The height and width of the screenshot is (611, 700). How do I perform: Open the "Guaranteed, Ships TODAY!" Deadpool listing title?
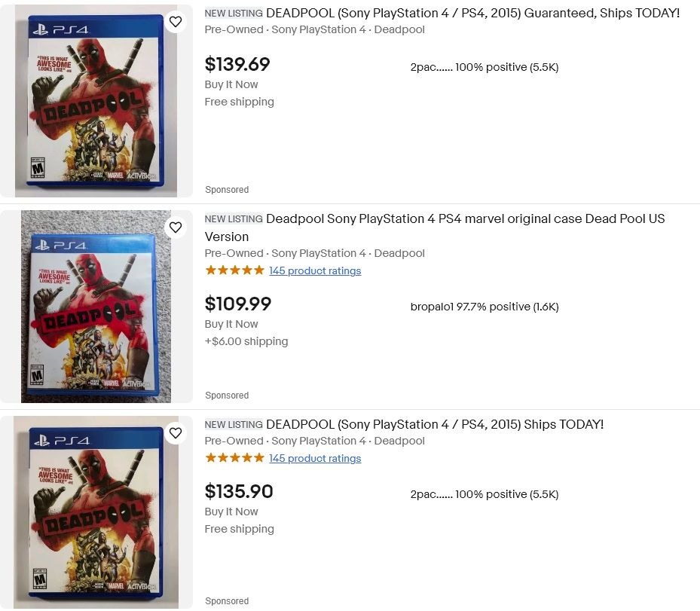pyautogui.click(x=472, y=13)
